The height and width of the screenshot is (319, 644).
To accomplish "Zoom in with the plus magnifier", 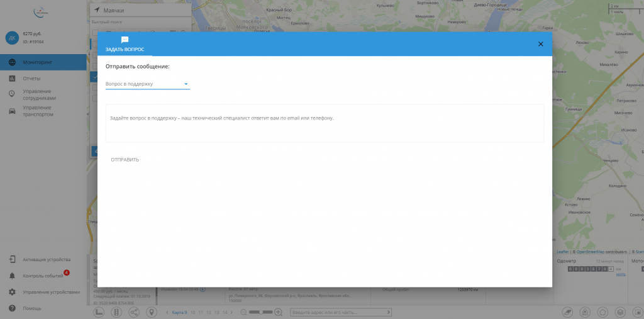I will (x=279, y=313).
